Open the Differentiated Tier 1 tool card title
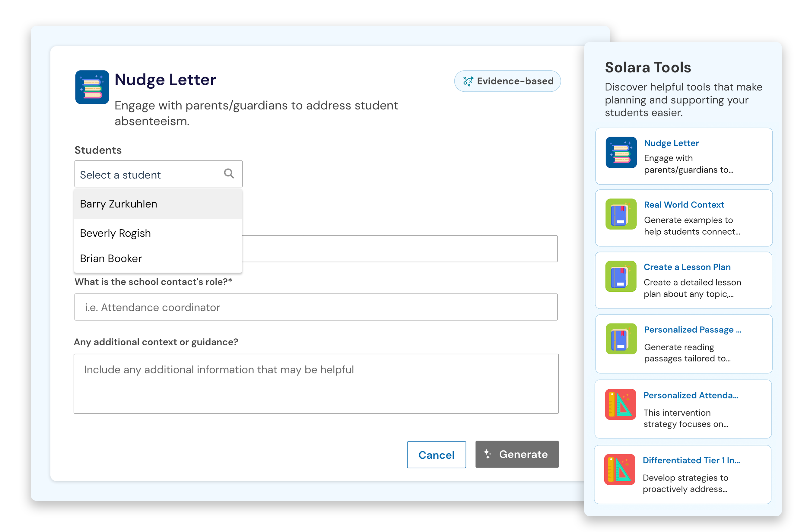The width and height of the screenshot is (807, 532). click(x=691, y=460)
